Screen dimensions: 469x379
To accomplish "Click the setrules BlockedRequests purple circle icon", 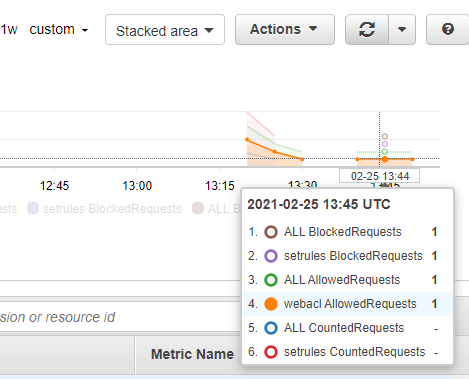I will pos(271,256).
